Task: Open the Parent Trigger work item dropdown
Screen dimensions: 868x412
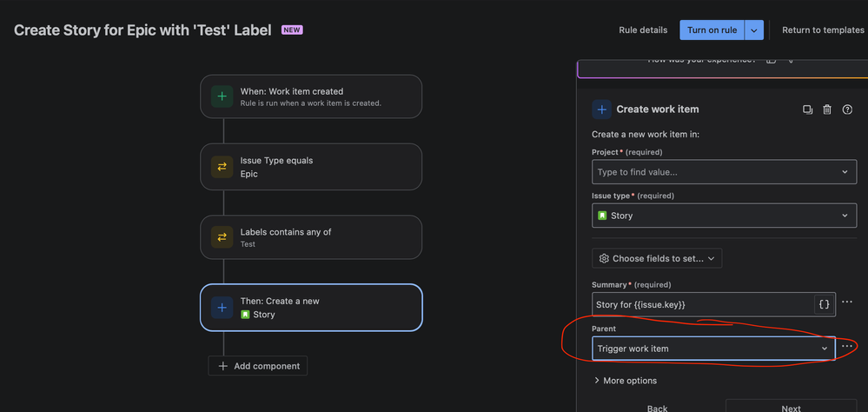Action: coord(713,349)
